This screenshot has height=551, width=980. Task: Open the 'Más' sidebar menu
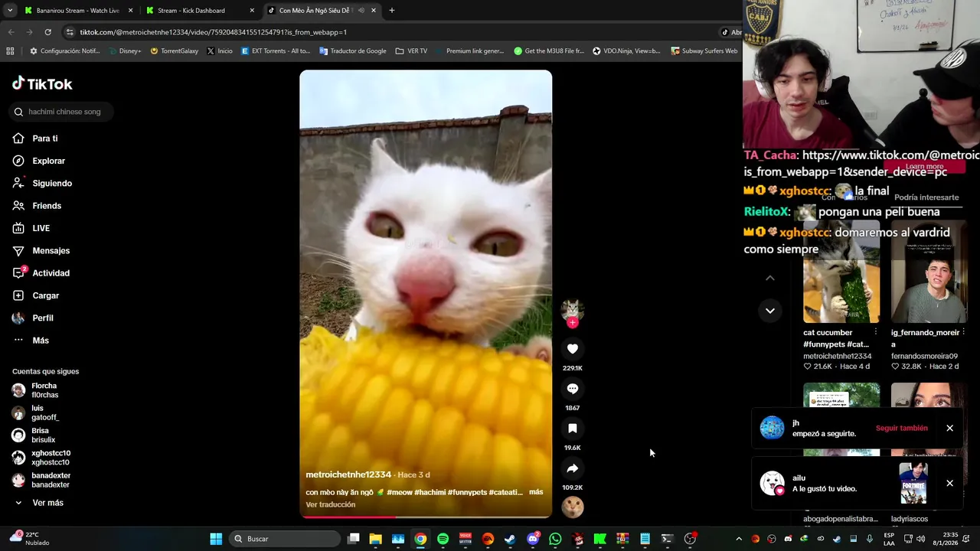click(31, 341)
